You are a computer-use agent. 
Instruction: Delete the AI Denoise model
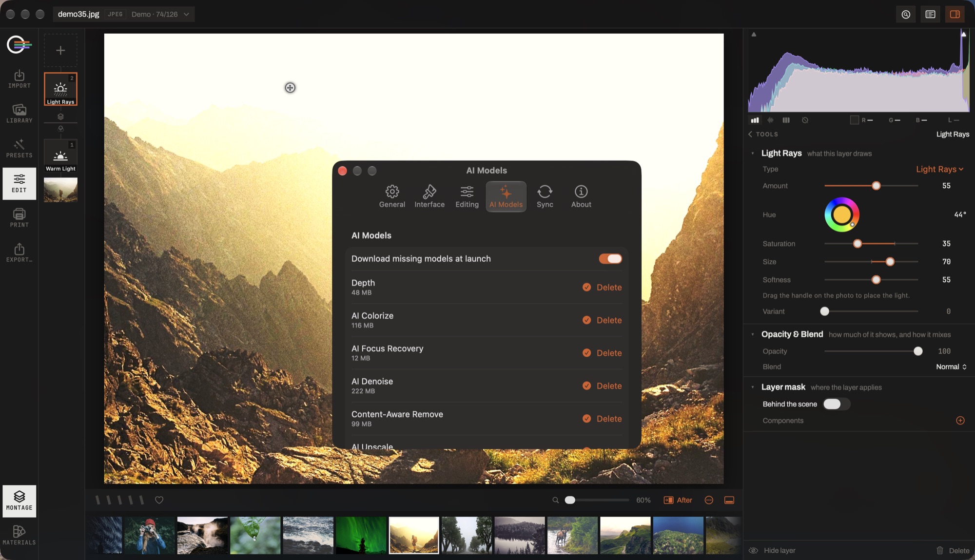[609, 386]
